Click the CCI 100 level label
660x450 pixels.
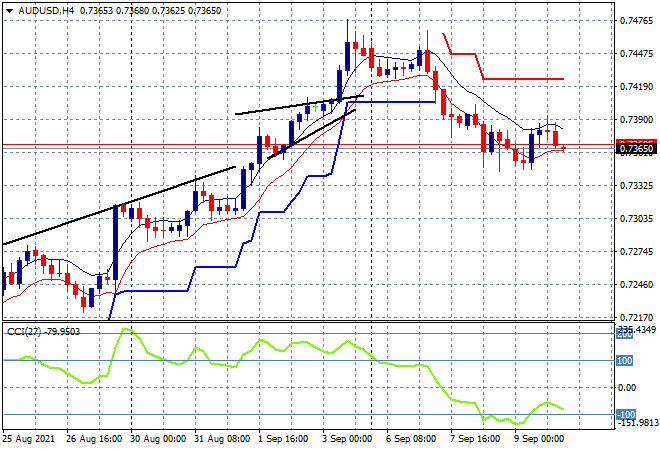tap(625, 361)
